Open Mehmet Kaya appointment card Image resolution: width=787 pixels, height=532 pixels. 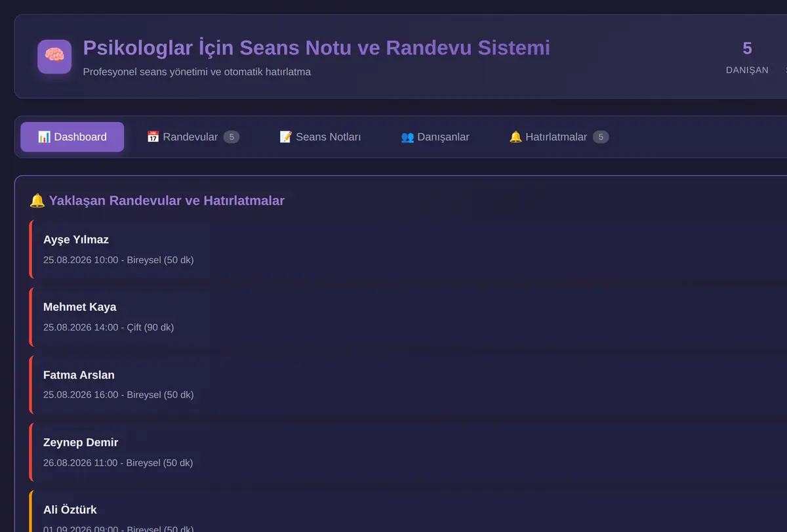408,317
